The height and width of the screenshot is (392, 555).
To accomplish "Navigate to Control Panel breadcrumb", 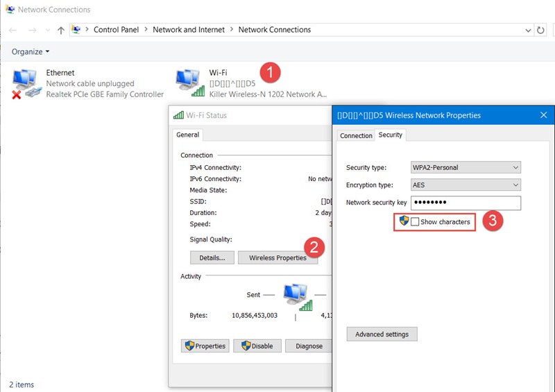I will point(116,30).
